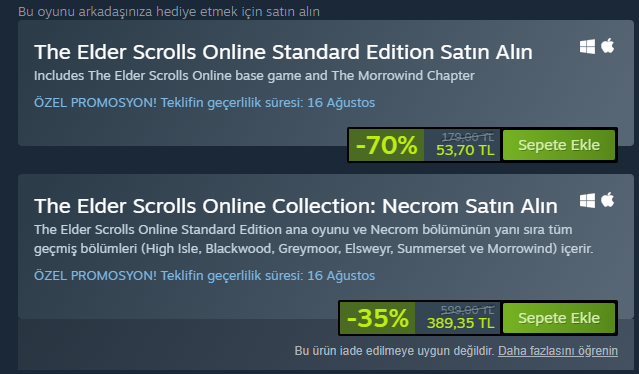Click the 'Bu ürün iade edilmeye uygun değildir' notice

tap(394, 351)
